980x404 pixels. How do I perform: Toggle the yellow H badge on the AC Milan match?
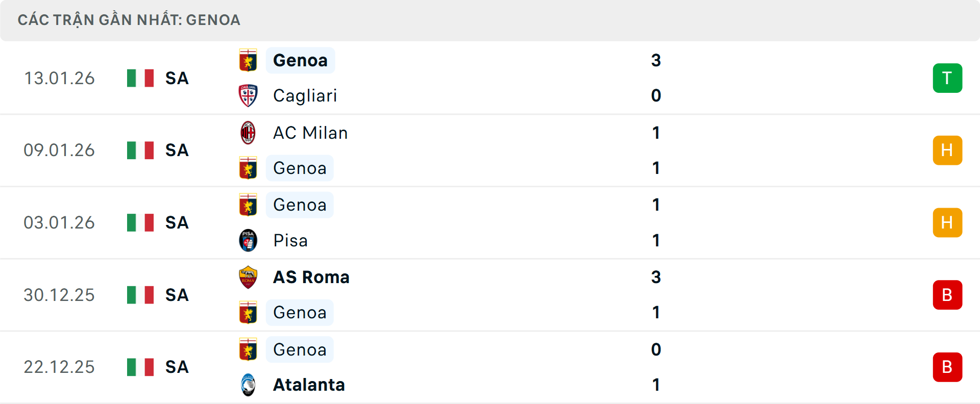pyautogui.click(x=947, y=150)
